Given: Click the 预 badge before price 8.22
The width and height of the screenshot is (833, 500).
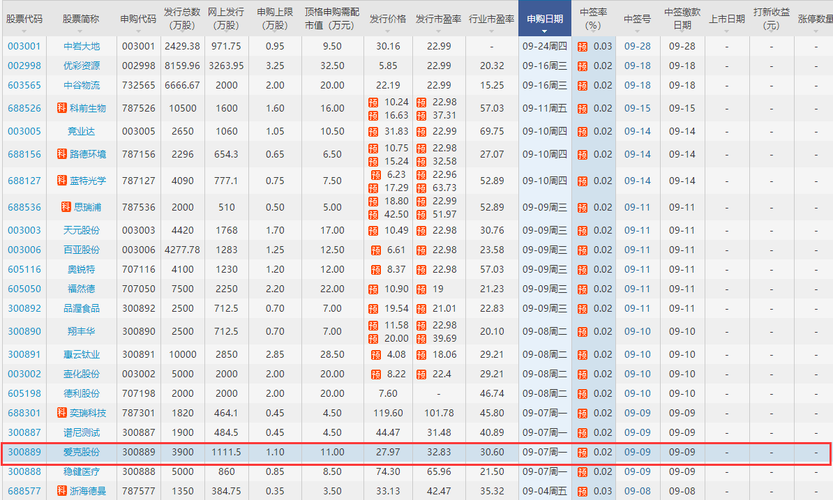Looking at the screenshot, I should click(x=376, y=375).
